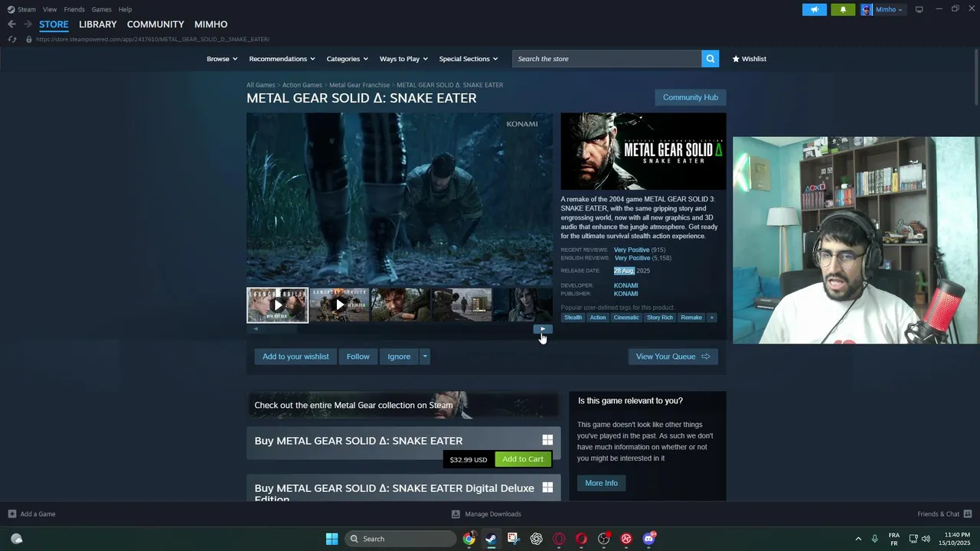Open the Steam announcements megaphone icon
This screenshot has height=551, width=980.
tap(814, 9)
